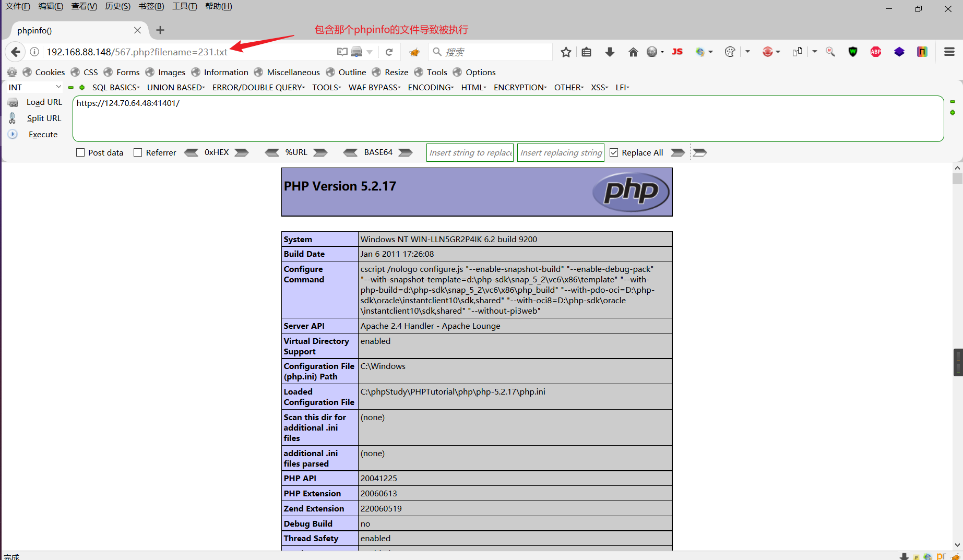Open the INT type dropdown
The height and width of the screenshot is (560, 963).
coord(34,87)
